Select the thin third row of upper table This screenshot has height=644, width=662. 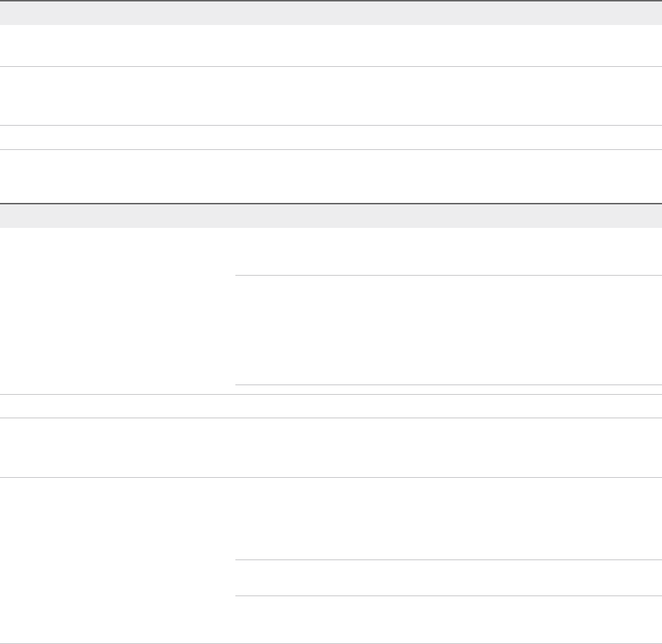(x=118, y=137)
